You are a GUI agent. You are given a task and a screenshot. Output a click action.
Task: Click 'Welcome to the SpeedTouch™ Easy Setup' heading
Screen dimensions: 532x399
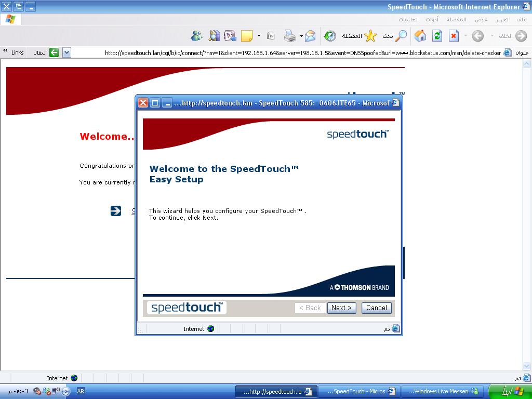(224, 174)
